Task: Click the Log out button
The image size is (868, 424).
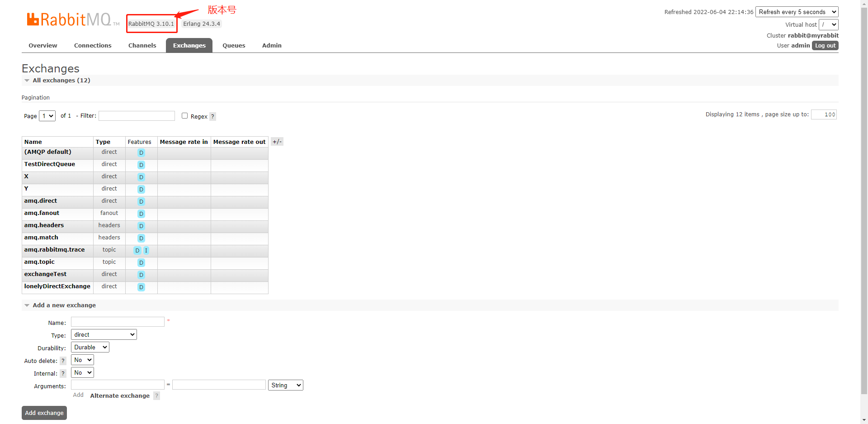Action: coord(826,46)
